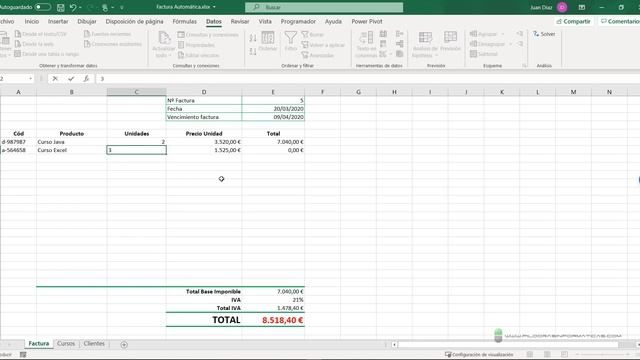Click inside the formula bar

pyautogui.click(x=367, y=78)
